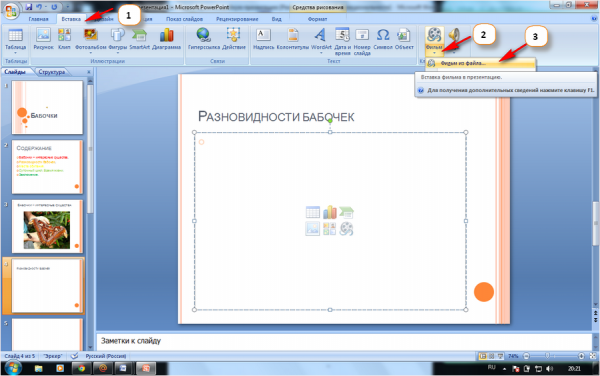This screenshot has width=600, height=376.
Task: Close the slides pane with X
Action: pos(89,72)
